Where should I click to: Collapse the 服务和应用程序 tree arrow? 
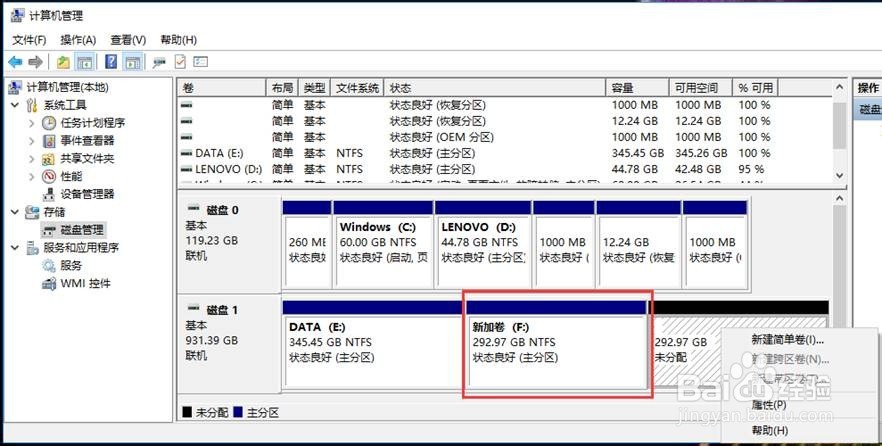tap(15, 247)
